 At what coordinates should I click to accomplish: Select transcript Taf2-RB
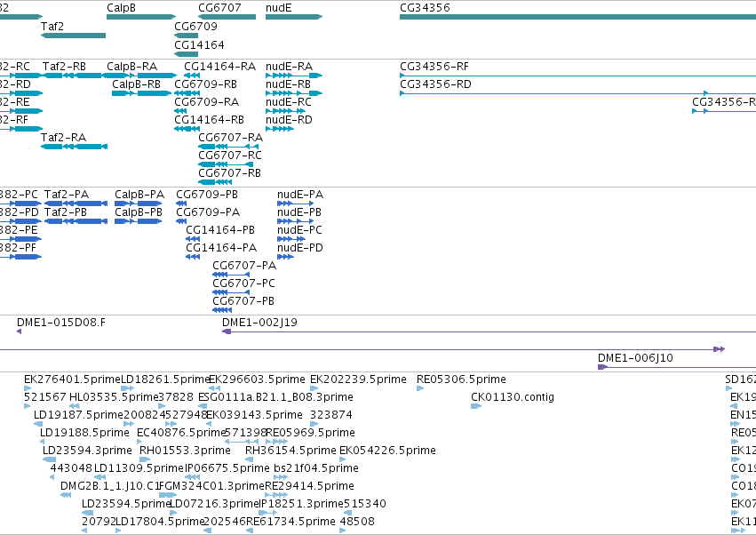[x=64, y=66]
